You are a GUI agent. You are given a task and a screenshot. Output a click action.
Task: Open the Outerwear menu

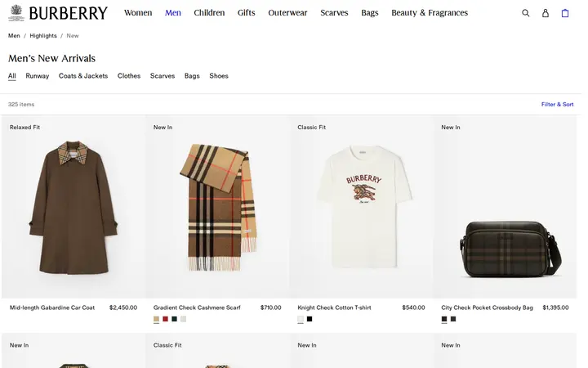pyautogui.click(x=287, y=13)
